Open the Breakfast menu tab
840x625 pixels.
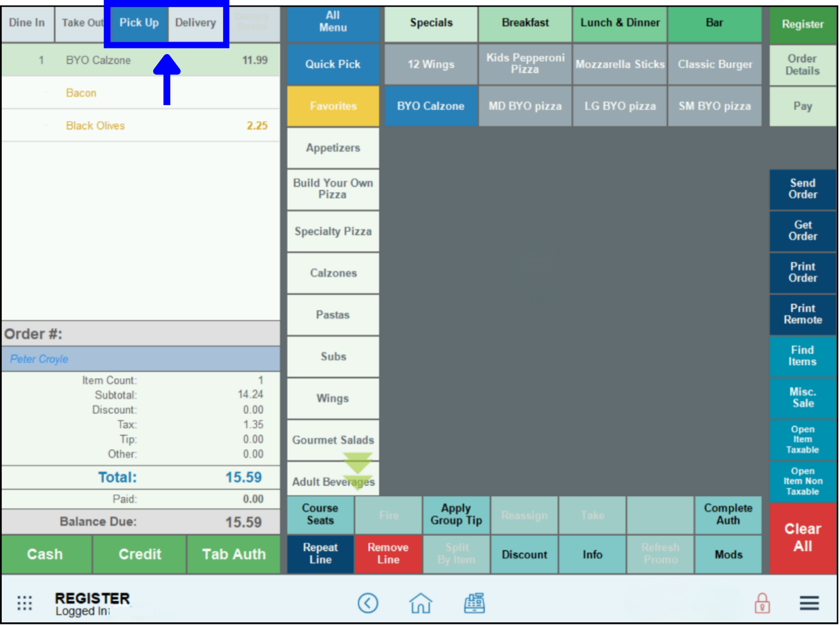(x=525, y=23)
